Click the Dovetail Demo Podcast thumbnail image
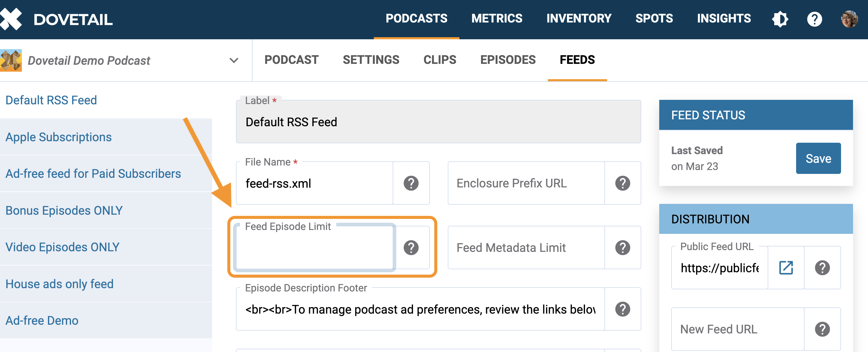This screenshot has width=868, height=352. pos(11,61)
